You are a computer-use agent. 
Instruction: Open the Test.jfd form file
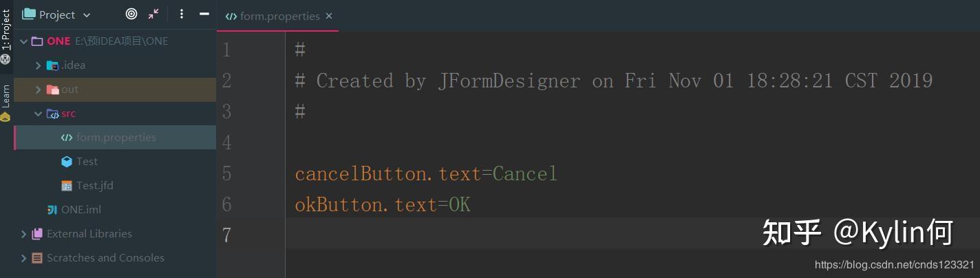point(94,186)
